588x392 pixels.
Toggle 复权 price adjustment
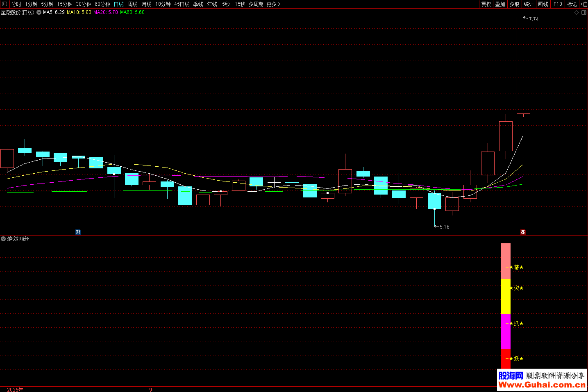(x=486, y=4)
